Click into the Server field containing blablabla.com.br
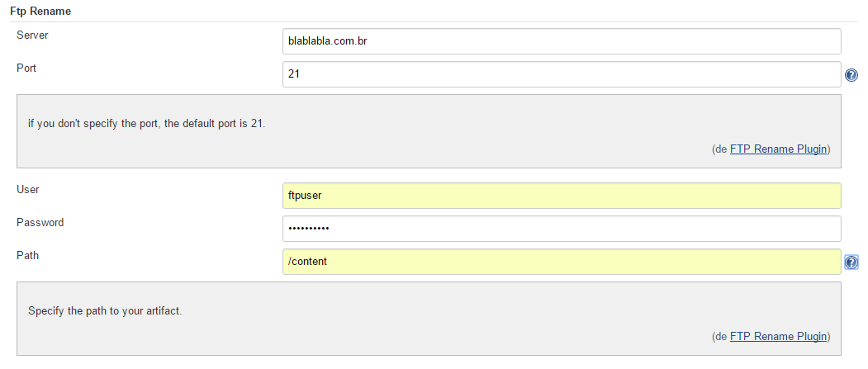Screen dimensions: 868x369 562,41
